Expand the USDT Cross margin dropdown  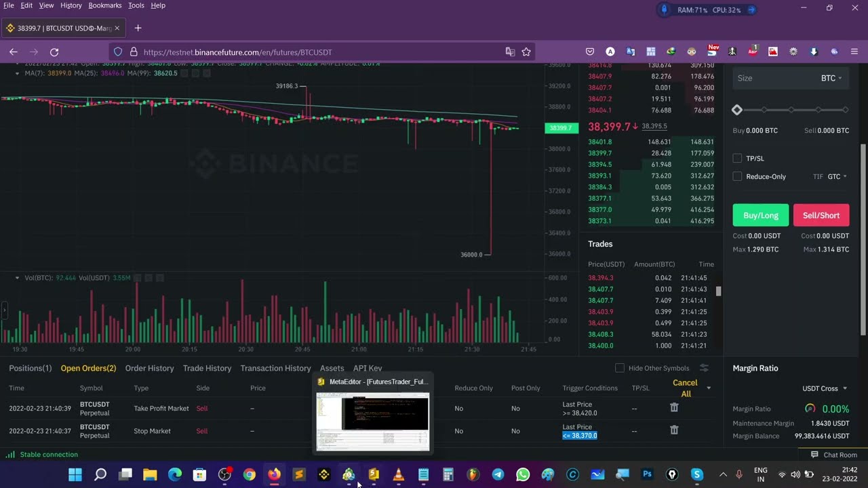click(x=825, y=388)
